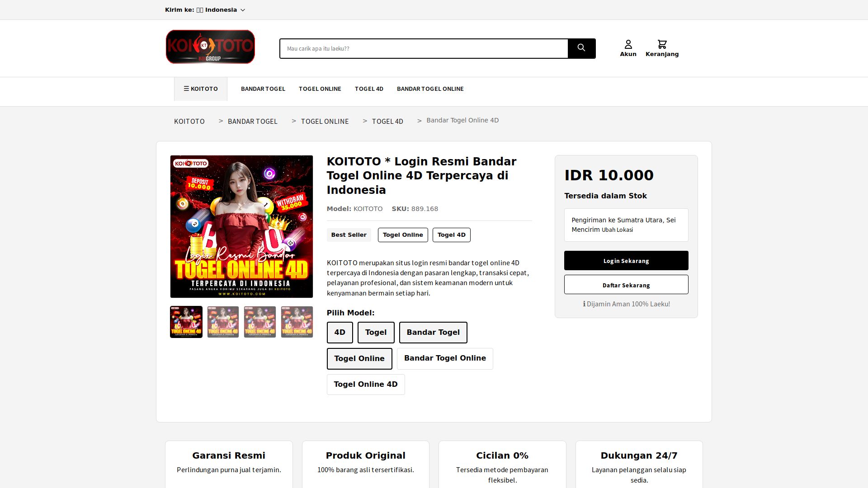
Task: Click the Bandar Togel Online 4D breadcrumb text
Action: point(462,120)
